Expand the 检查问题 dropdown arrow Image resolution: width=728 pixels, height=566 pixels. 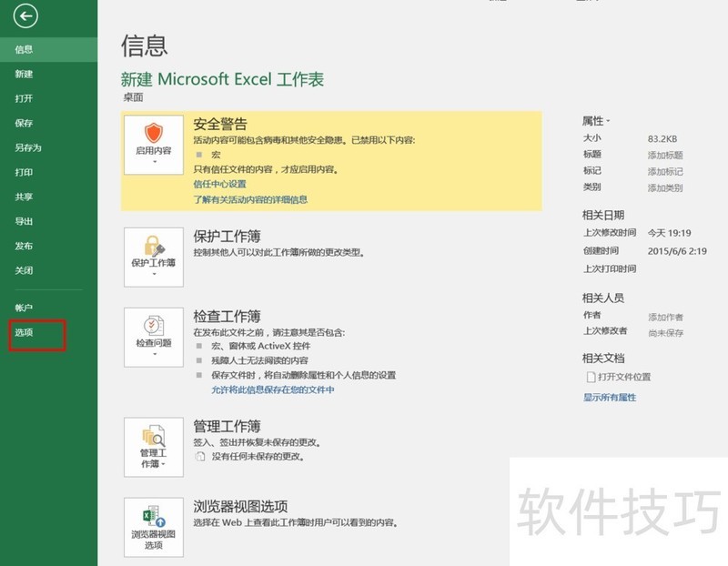154,354
